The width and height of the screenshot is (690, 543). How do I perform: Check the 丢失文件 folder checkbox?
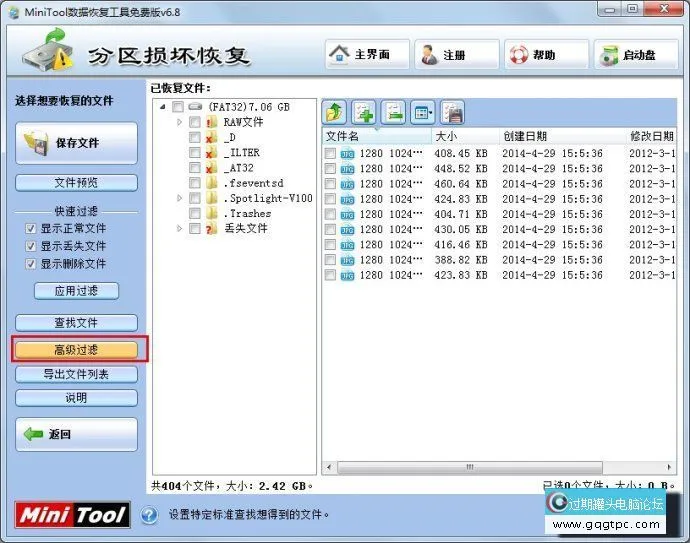[195, 228]
